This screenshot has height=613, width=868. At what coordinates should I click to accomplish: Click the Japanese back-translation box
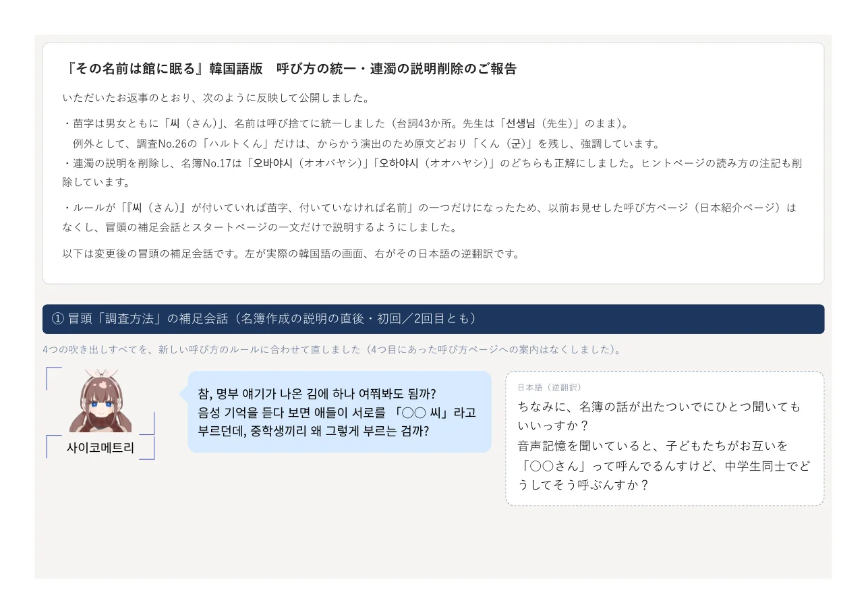tap(664, 438)
